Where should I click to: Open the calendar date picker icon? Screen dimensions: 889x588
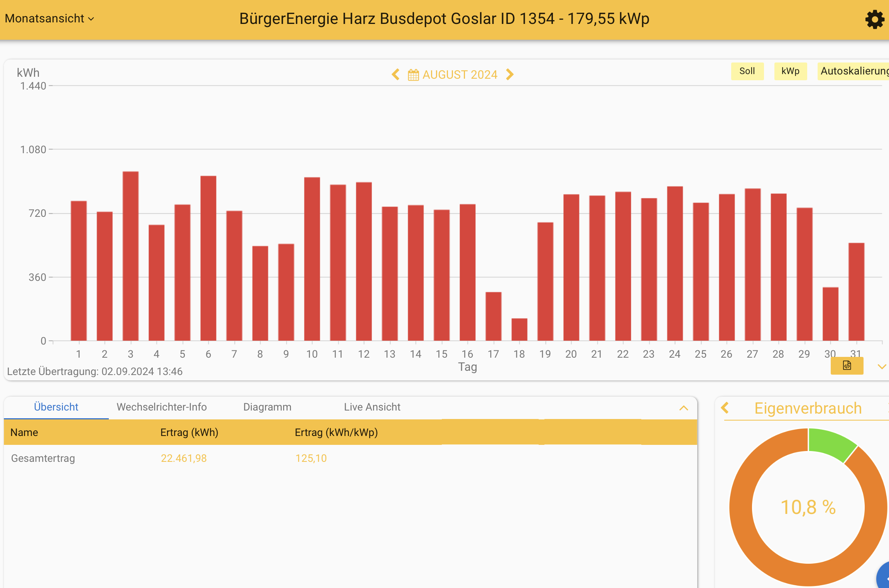pos(413,75)
